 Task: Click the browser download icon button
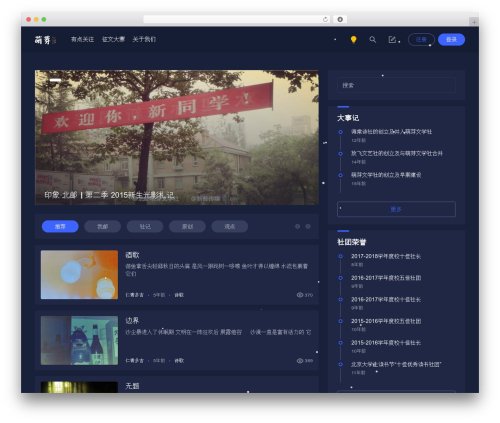click(x=340, y=19)
